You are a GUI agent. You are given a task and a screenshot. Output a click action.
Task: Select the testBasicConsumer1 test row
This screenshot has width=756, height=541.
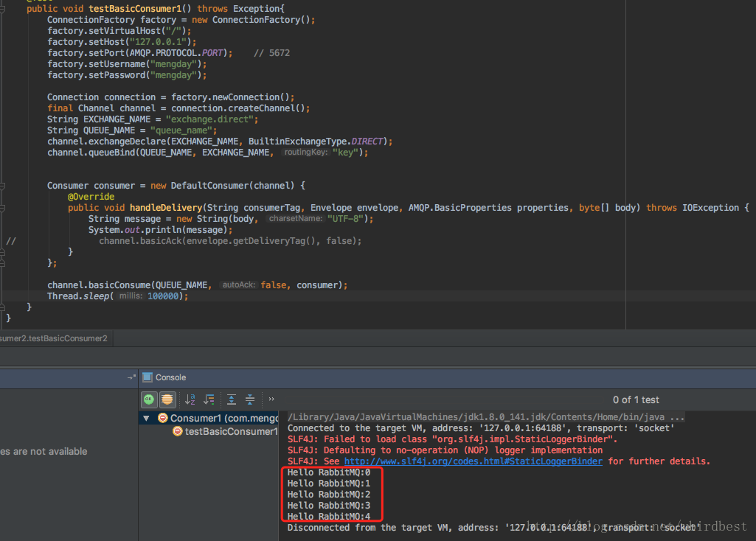point(225,431)
